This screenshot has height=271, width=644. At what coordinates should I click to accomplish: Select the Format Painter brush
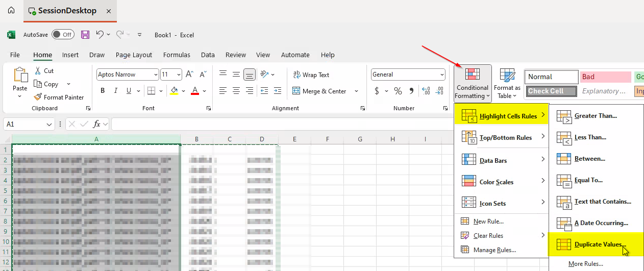37,97
